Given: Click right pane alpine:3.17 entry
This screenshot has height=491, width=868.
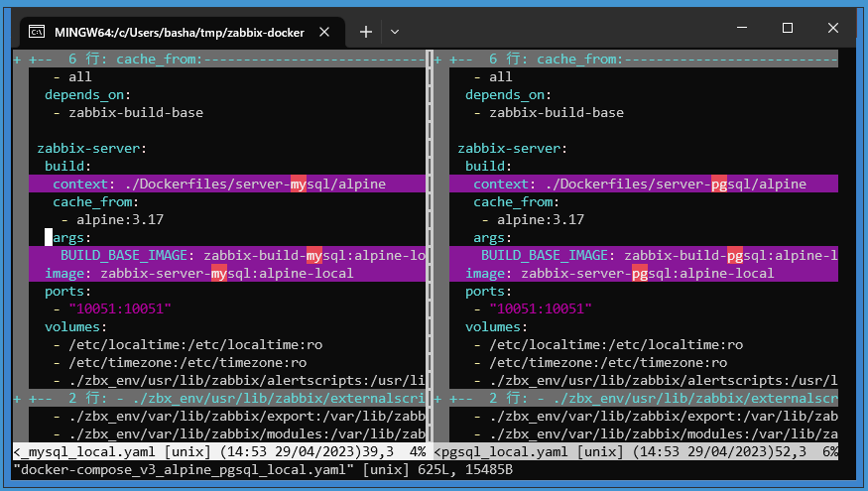Looking at the screenshot, I should point(541,220).
